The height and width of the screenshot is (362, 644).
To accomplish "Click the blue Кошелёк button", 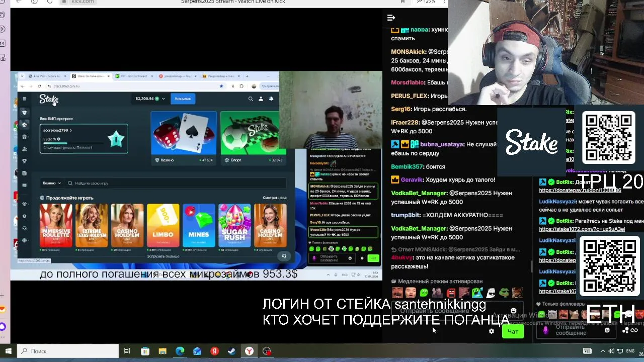I will pyautogui.click(x=183, y=99).
